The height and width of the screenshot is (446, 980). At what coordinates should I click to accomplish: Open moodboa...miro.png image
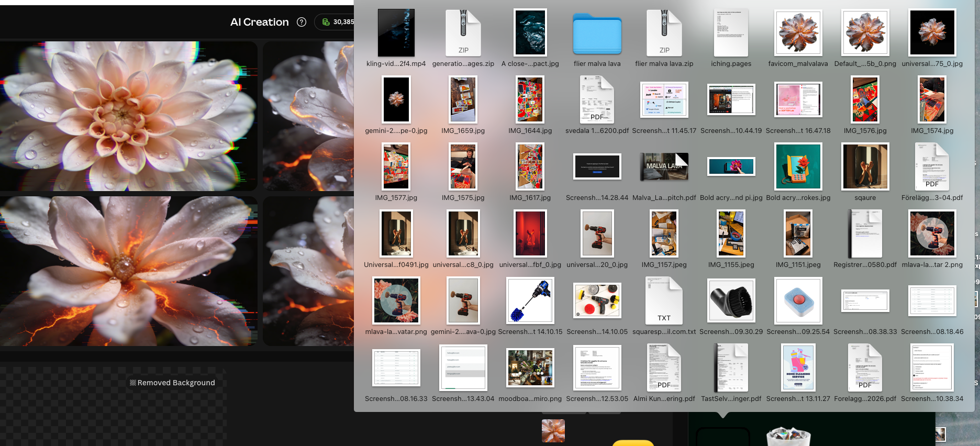530,367
